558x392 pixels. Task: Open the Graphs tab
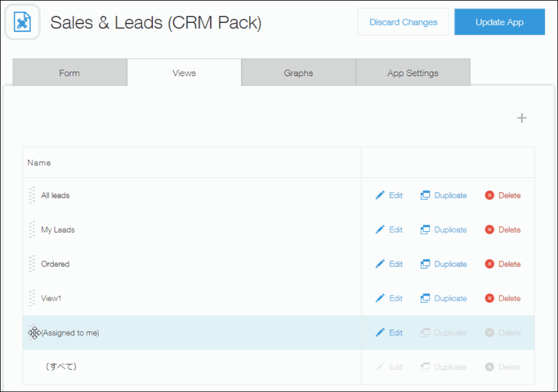tap(298, 72)
